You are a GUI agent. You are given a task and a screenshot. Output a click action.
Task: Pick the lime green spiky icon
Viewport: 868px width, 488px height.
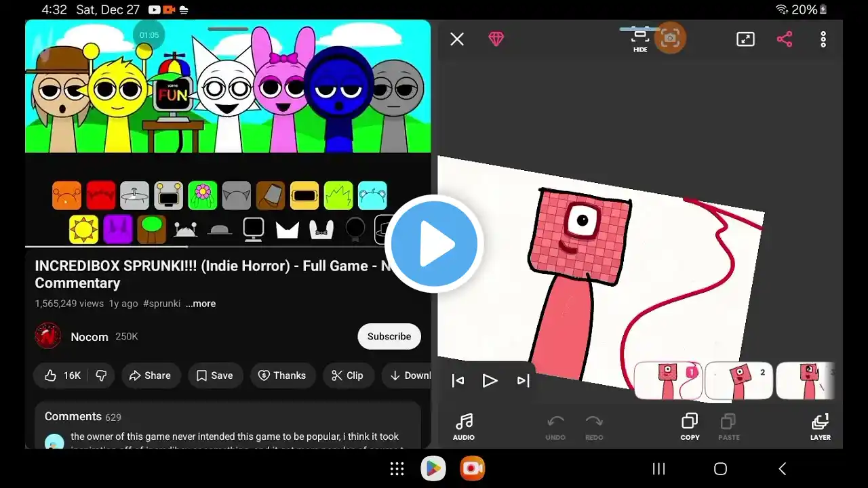338,196
